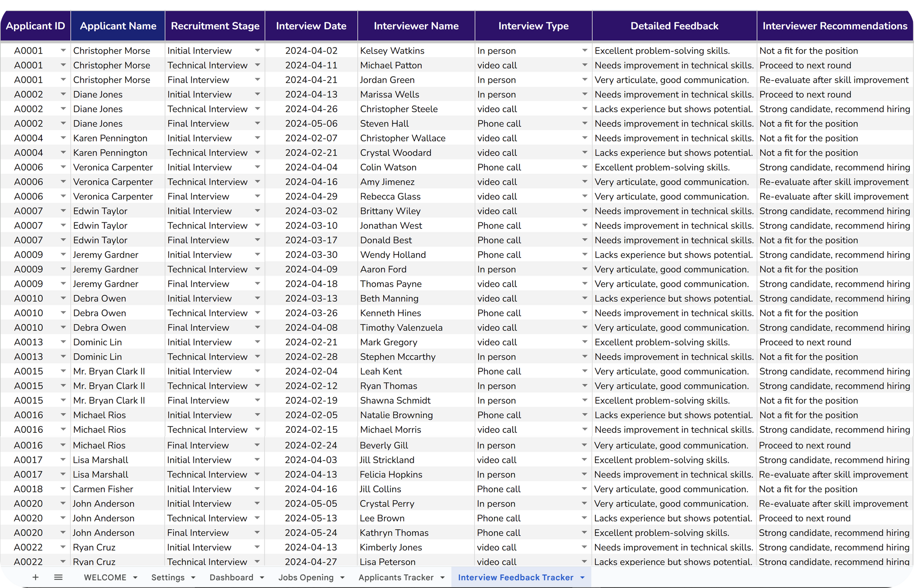
Task: Open interview type dropdown for Mark Gregory row
Action: point(584,342)
